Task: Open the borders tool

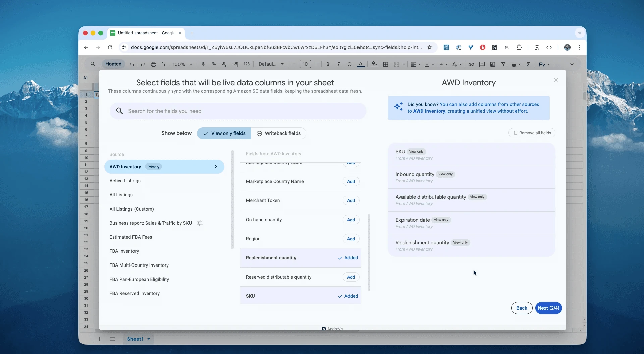Action: point(386,64)
